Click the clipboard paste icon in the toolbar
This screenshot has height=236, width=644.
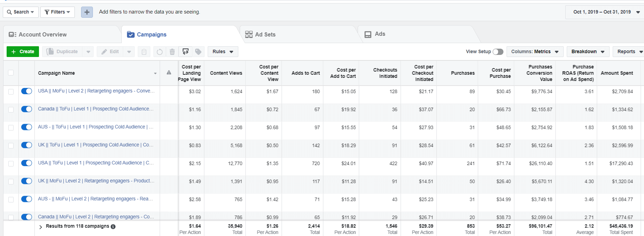(144, 52)
